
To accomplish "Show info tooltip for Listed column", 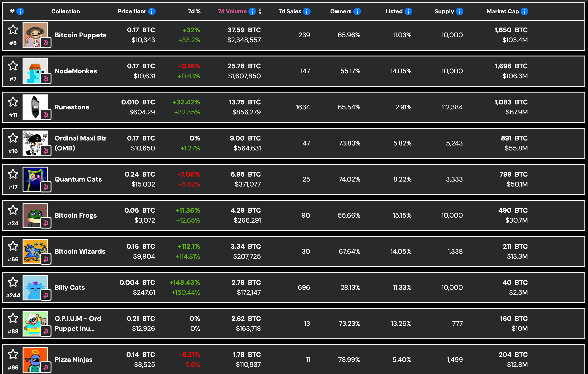I will click(x=408, y=11).
